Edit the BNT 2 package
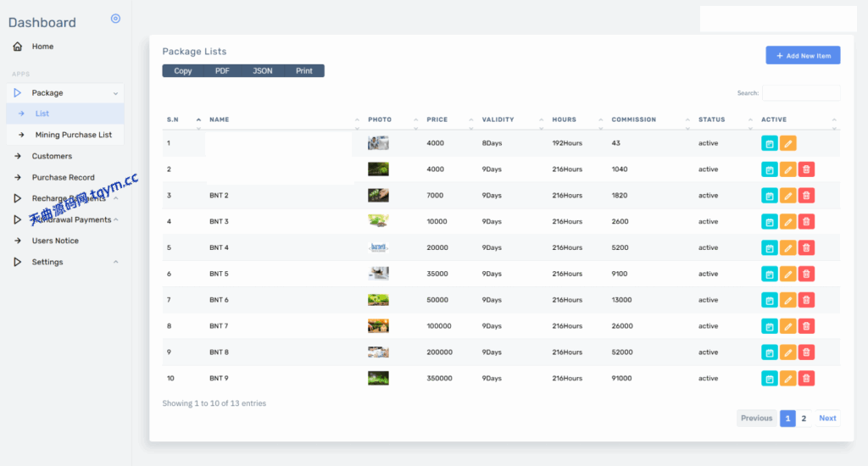This screenshot has height=466, width=868. pos(787,196)
